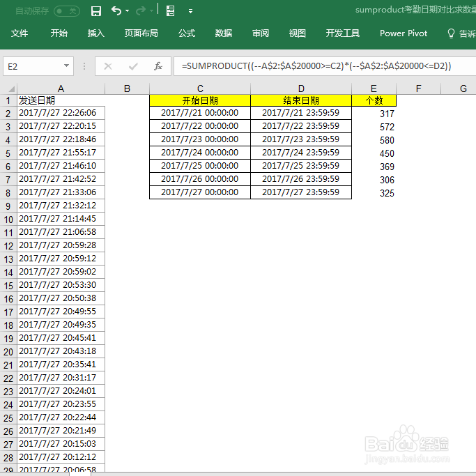This screenshot has height=476, width=476.
Task: Select the 发送日期 header cell
Action: click(x=61, y=100)
